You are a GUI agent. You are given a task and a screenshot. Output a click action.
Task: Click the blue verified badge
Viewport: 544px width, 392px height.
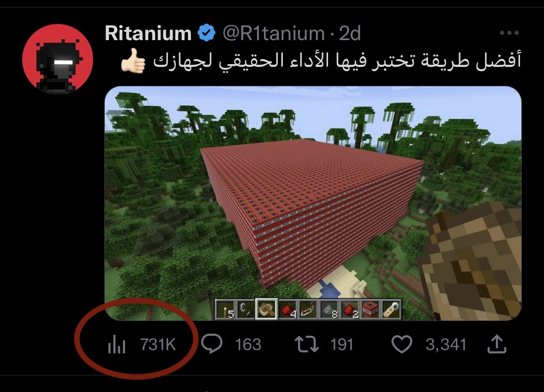tap(206, 33)
